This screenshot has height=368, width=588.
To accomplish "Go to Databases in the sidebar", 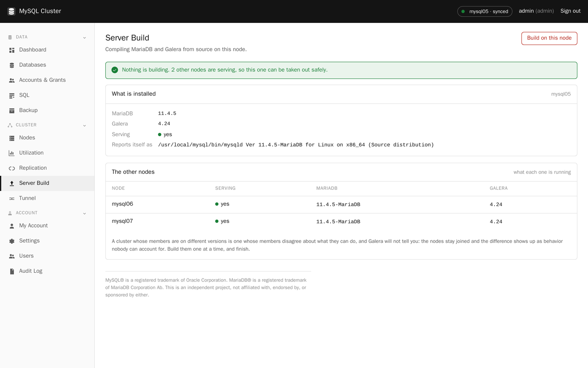I will pos(47,65).
